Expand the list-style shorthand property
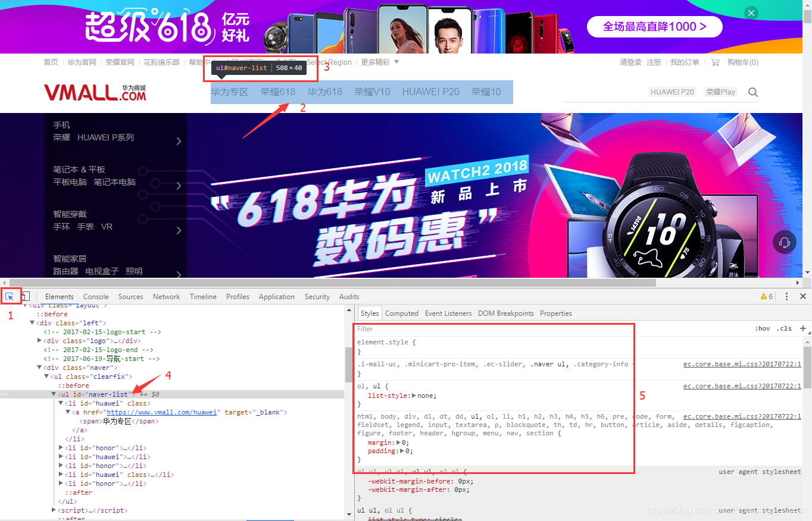Image resolution: width=812 pixels, height=521 pixels. [415, 396]
